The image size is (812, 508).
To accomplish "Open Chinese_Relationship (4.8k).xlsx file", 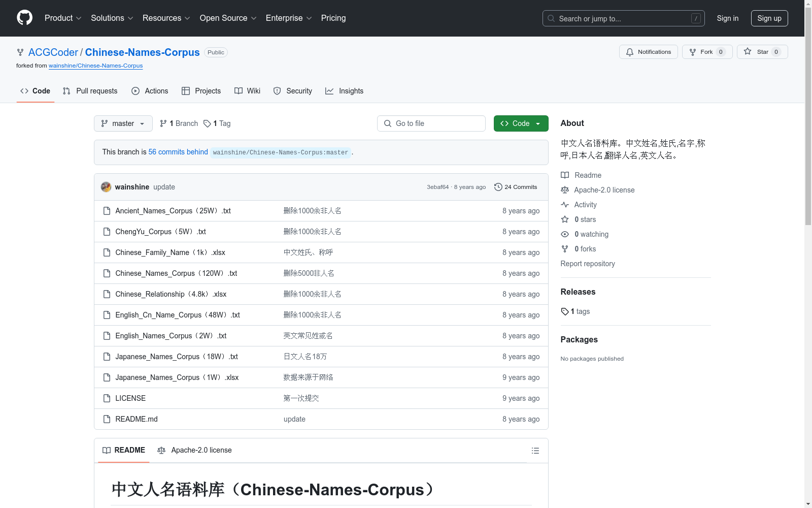I will pyautogui.click(x=171, y=294).
